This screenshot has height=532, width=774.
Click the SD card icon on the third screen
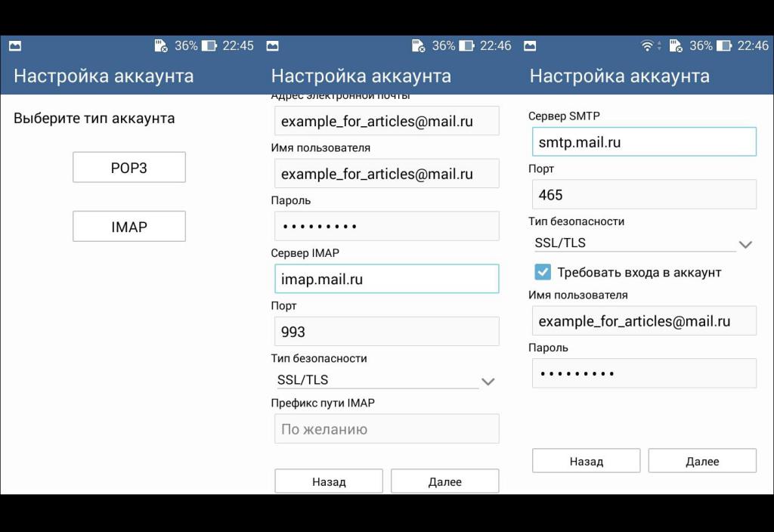[677, 45]
